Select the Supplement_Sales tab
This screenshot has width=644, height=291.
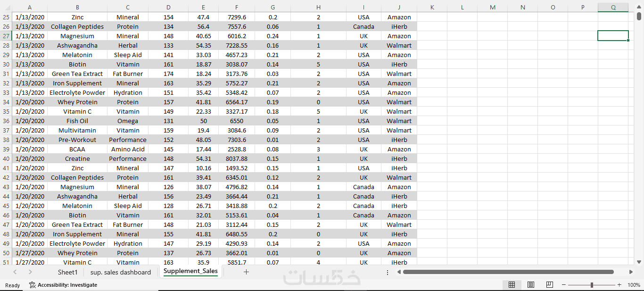pyautogui.click(x=190, y=271)
